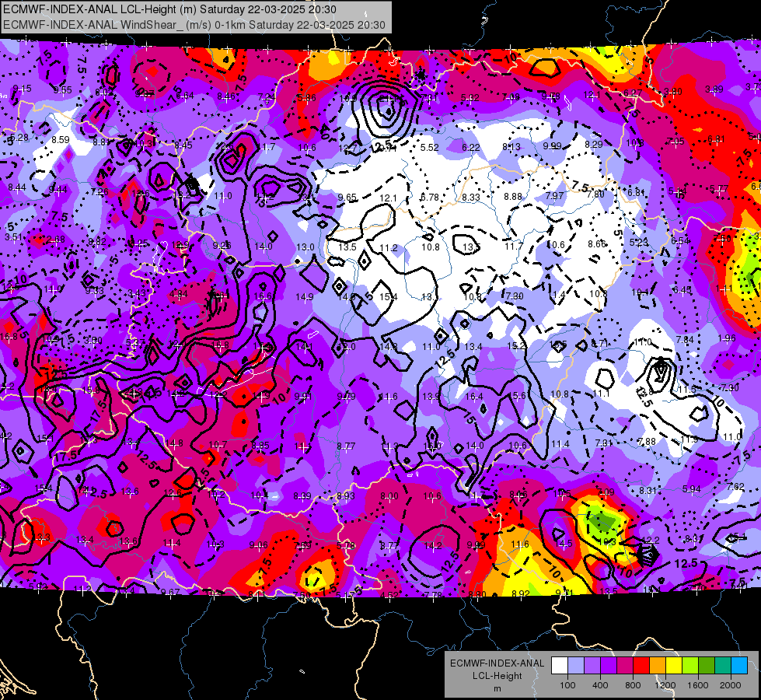
Task: Click the 3.89 wind shear value
Action: (714, 89)
